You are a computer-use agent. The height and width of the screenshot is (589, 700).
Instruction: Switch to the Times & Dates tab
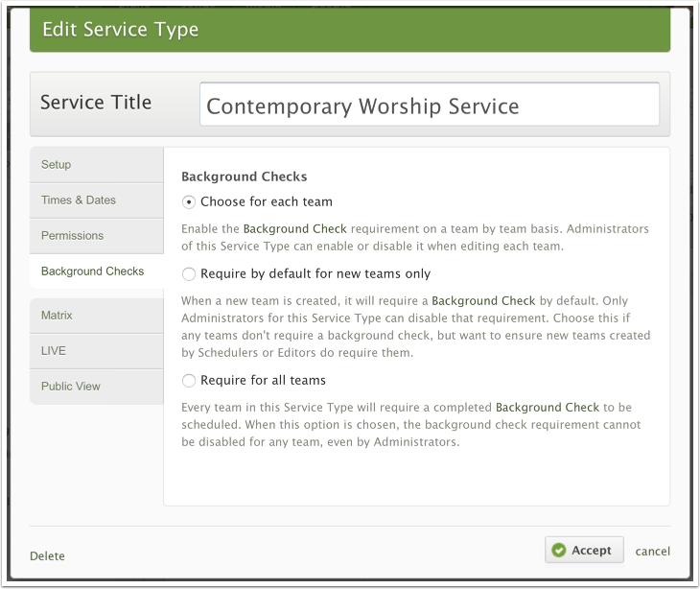97,200
